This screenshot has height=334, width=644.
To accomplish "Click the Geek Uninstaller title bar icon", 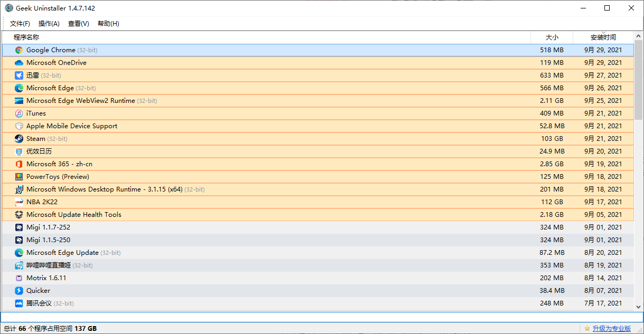I will 8,8.
